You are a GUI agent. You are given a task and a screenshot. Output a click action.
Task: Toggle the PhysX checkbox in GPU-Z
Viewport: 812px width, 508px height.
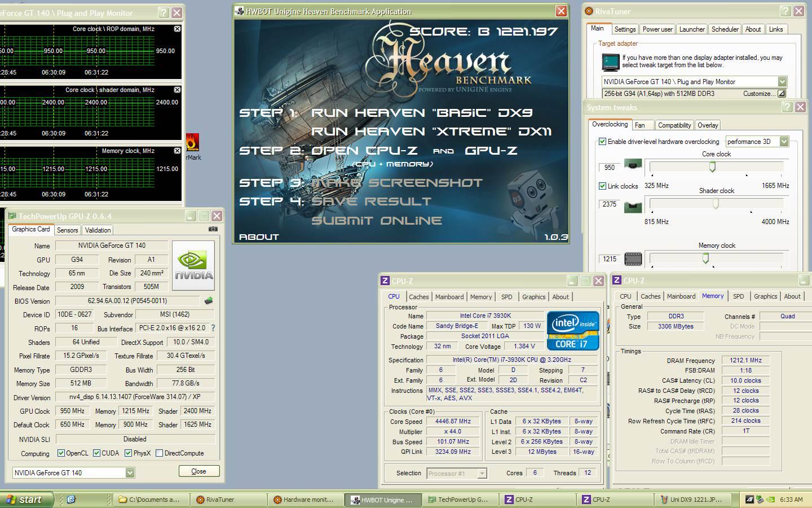tap(128, 453)
